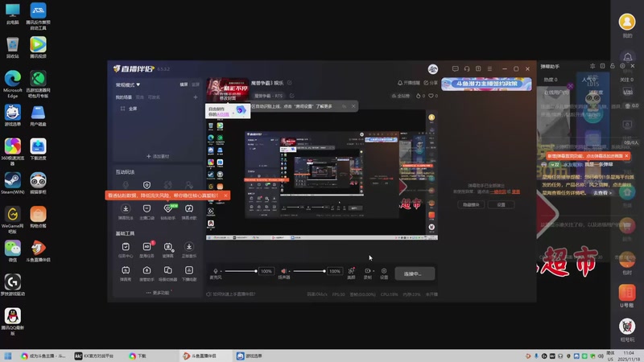Open the hamburger menu in title bar

489,69
